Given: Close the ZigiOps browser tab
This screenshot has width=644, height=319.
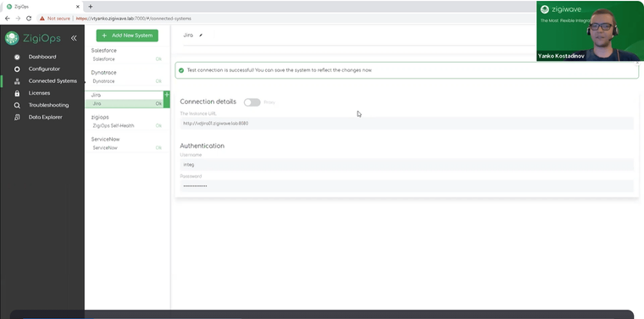Looking at the screenshot, I should click(78, 7).
